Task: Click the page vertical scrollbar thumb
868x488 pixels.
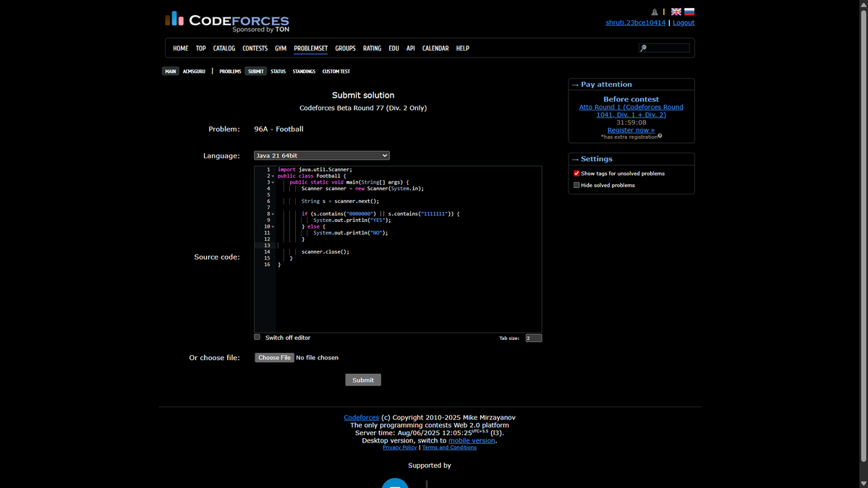Action: 863,235
